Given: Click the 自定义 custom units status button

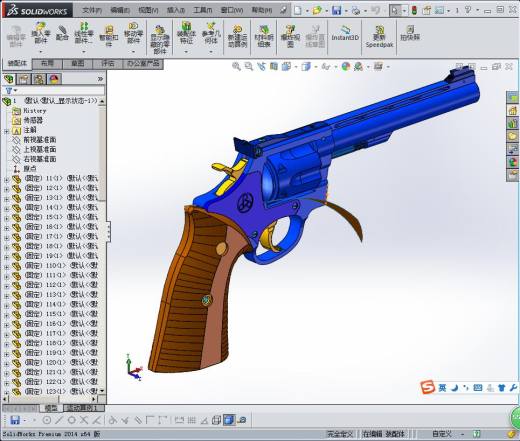Looking at the screenshot, I should tap(441, 434).
